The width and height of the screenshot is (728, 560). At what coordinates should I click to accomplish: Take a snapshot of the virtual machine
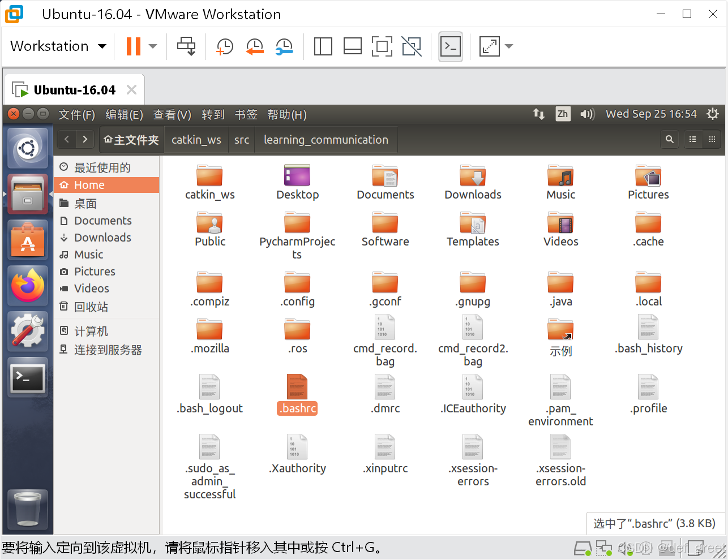[225, 46]
